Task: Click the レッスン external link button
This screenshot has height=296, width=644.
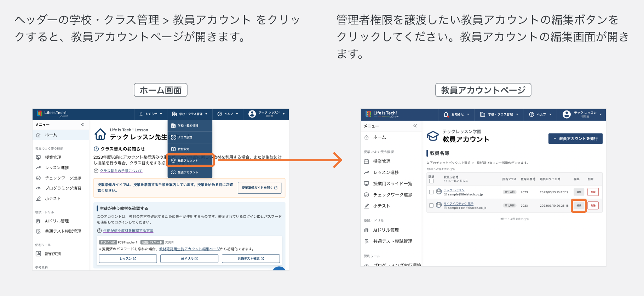Action: click(128, 258)
